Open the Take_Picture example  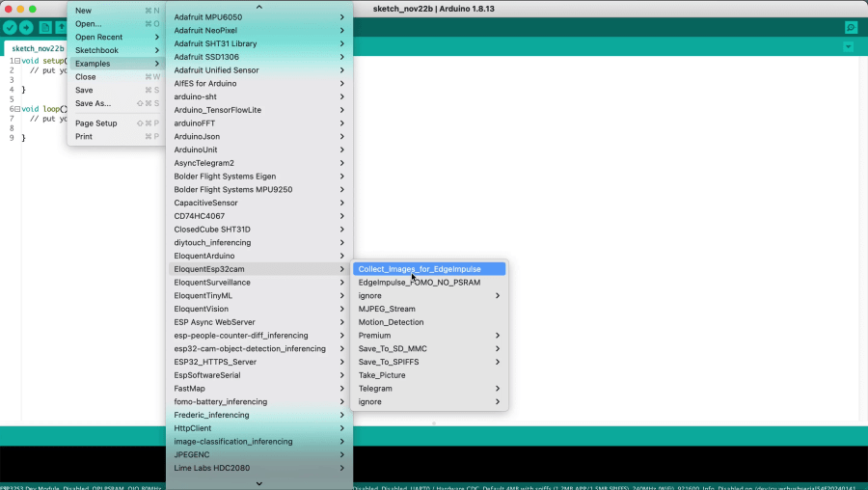(x=429, y=376)
